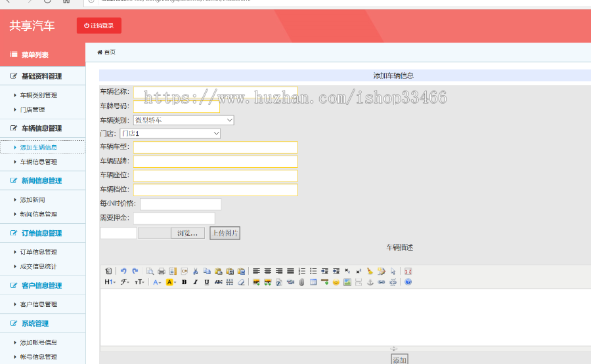Align text left in editor
This screenshot has width=591, height=364.
click(x=256, y=271)
